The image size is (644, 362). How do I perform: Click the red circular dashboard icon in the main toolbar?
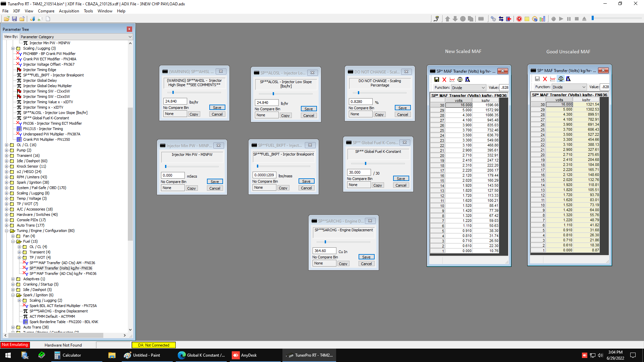(519, 19)
